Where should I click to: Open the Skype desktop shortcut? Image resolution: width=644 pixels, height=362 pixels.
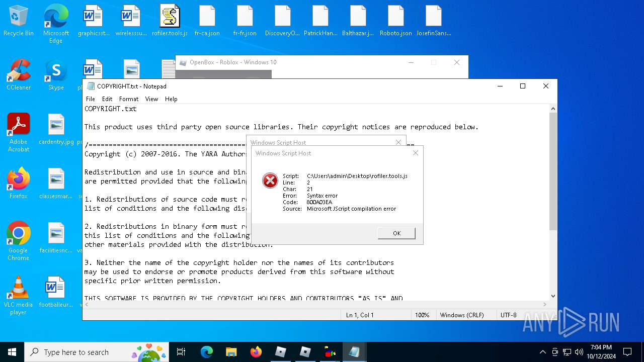(x=56, y=75)
